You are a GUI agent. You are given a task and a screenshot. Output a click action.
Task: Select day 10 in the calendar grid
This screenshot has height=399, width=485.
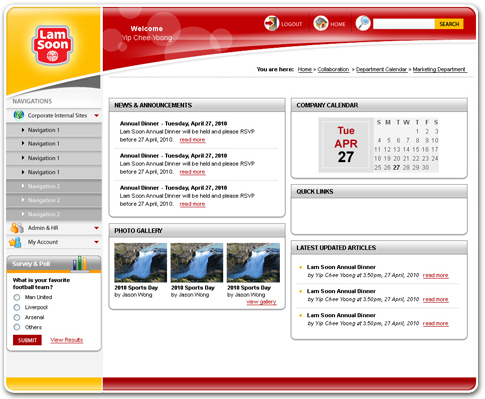tap(435, 140)
